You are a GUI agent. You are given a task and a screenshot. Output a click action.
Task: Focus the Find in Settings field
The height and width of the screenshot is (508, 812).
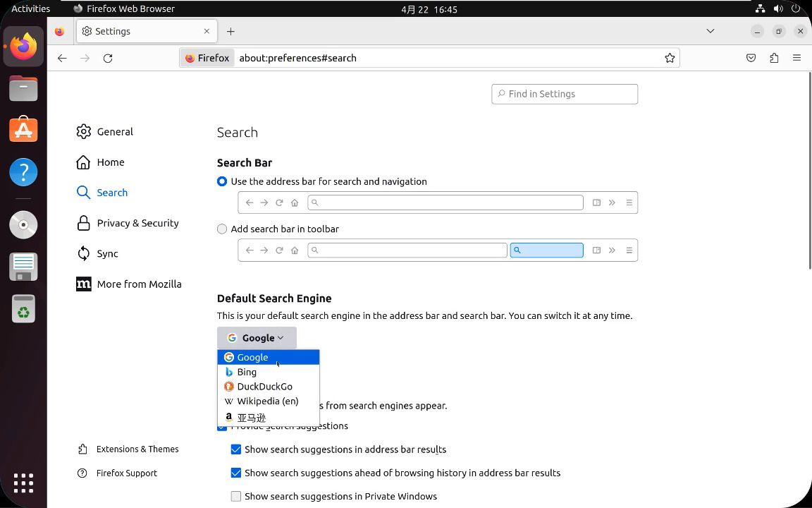pyautogui.click(x=571, y=94)
